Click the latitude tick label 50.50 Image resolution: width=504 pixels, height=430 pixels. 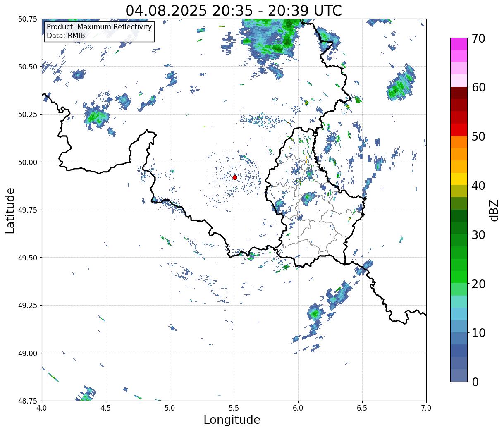click(x=28, y=67)
